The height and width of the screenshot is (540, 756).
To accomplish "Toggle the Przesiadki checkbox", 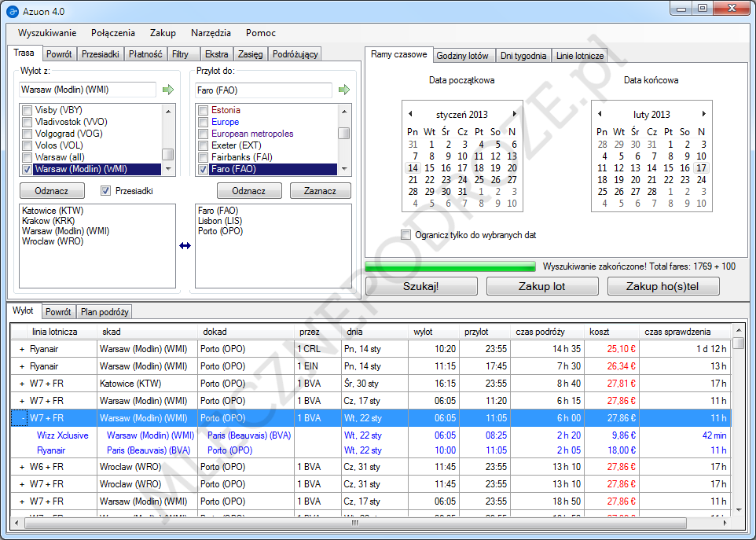I will [106, 190].
